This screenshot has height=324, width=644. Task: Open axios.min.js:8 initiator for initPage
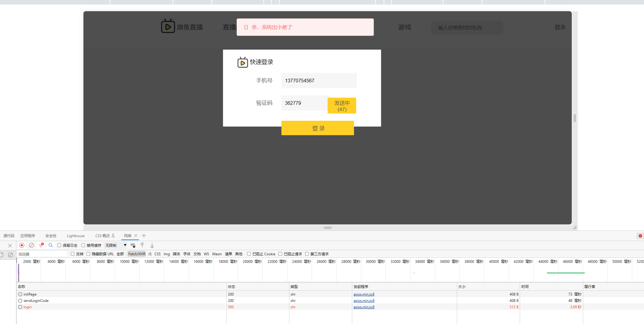click(x=364, y=294)
